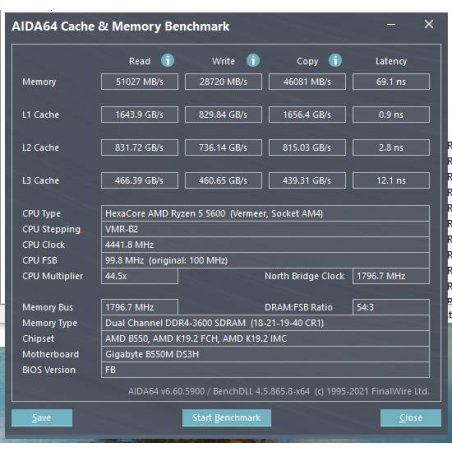
Task: Select Memory write value 28720 MB/s
Action: (223, 82)
